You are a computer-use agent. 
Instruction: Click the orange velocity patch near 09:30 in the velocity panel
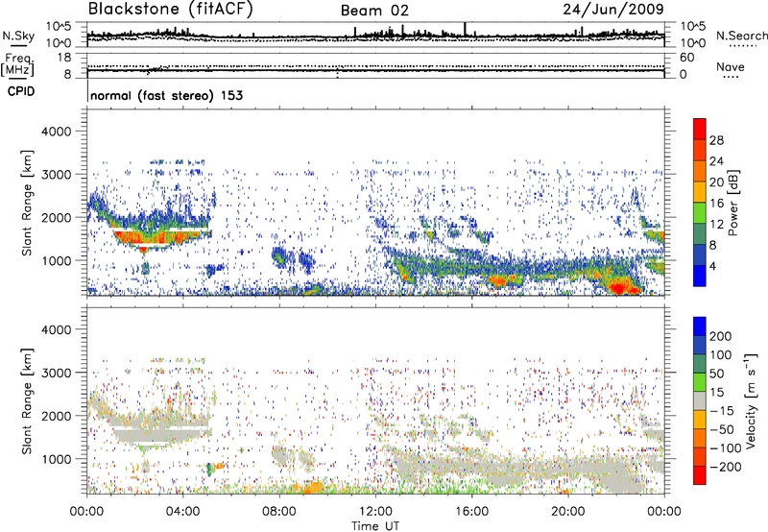pos(314,487)
